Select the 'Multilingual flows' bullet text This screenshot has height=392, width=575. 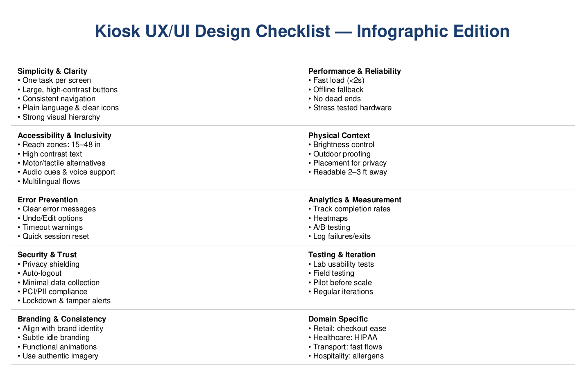(x=51, y=181)
